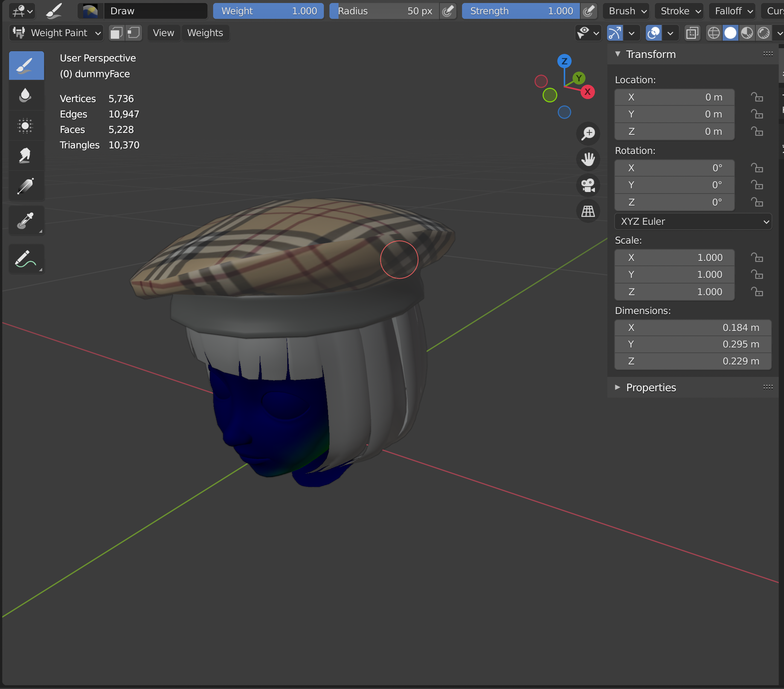Lock the Scale X axis

click(757, 258)
